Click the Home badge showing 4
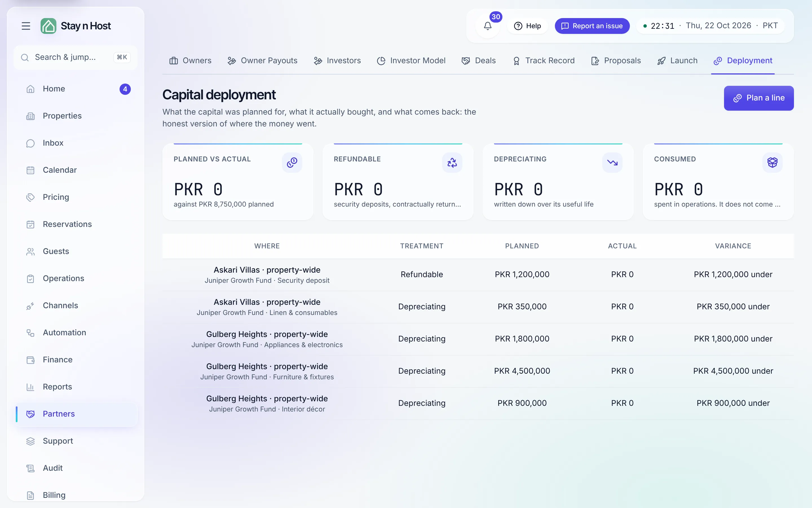This screenshot has width=812, height=508. pos(125,89)
